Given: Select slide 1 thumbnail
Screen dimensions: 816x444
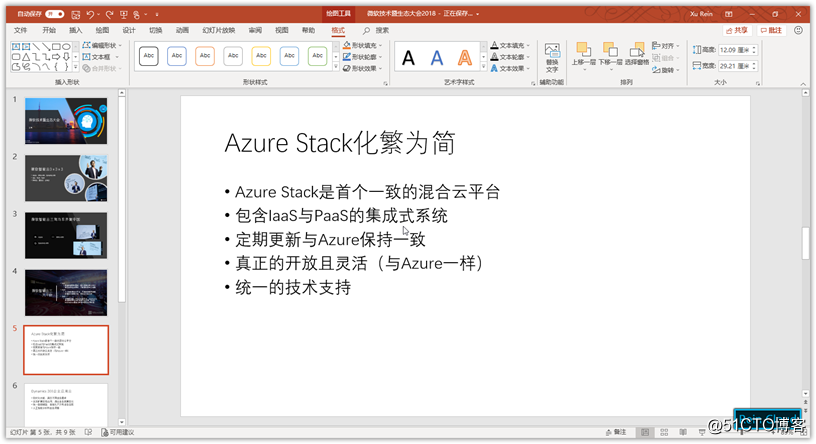Looking at the screenshot, I should coord(66,121).
